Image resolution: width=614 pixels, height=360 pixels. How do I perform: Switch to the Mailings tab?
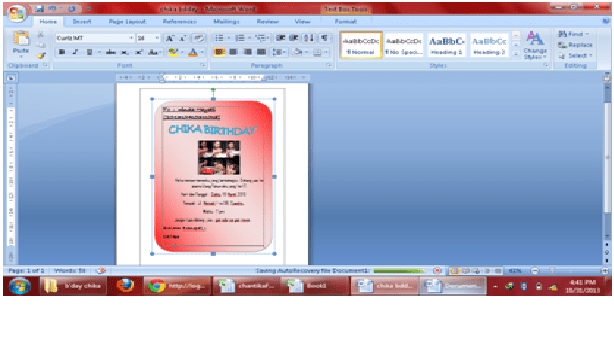click(226, 22)
